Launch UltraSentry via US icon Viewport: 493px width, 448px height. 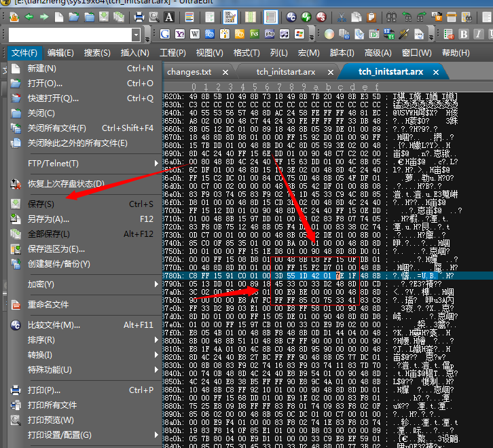coord(321,17)
